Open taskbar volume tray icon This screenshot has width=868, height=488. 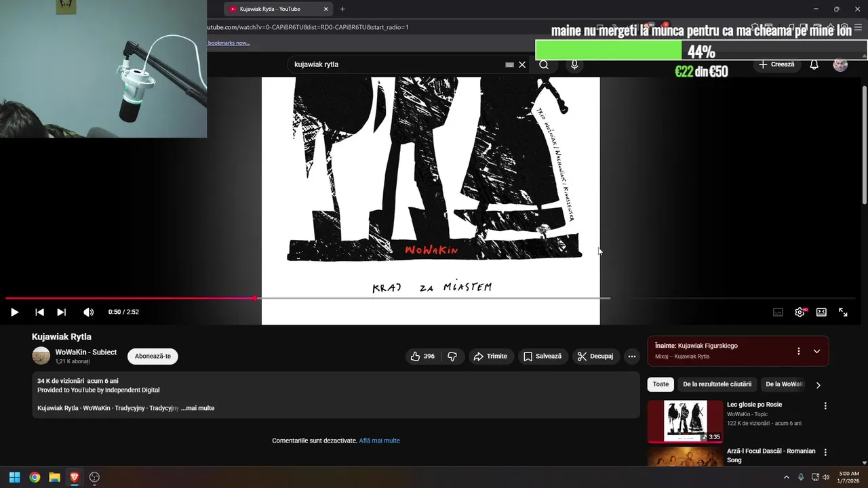point(825,477)
